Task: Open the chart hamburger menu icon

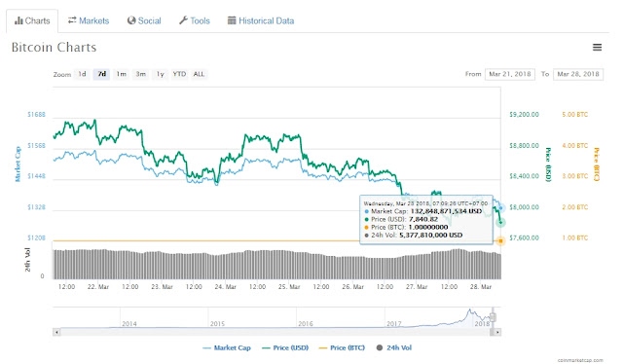Action: coord(597,48)
